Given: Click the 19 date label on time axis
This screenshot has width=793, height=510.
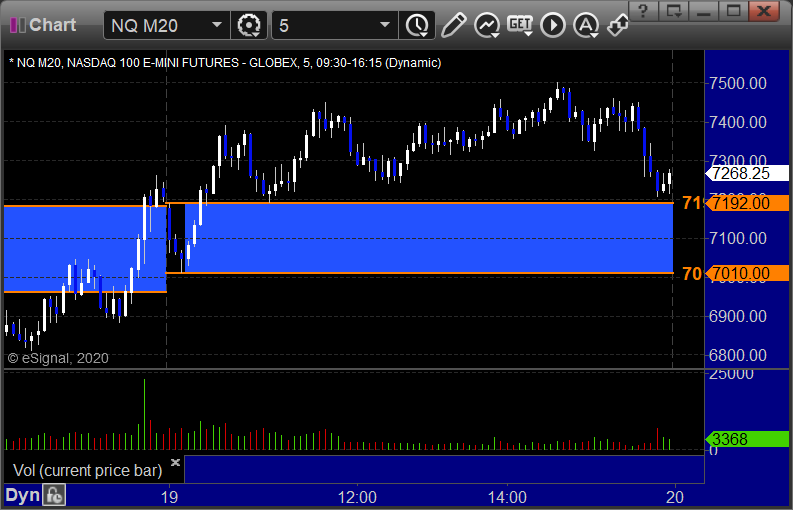Looking at the screenshot, I should coord(169,497).
